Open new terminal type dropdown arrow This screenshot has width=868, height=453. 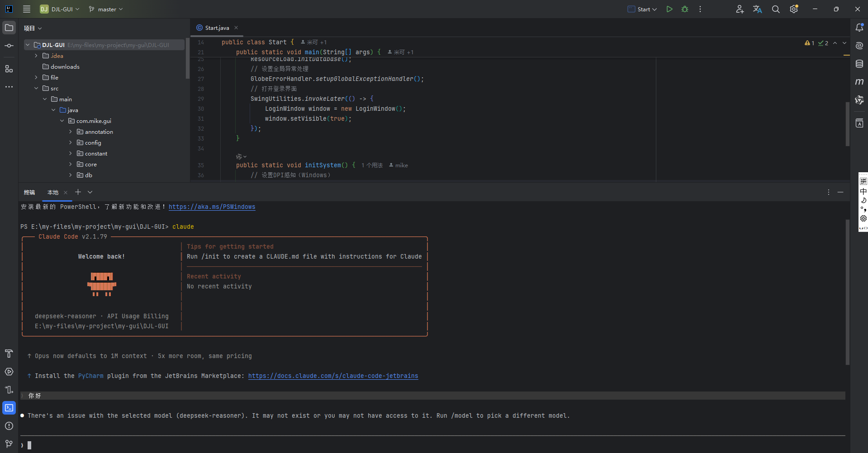point(90,192)
